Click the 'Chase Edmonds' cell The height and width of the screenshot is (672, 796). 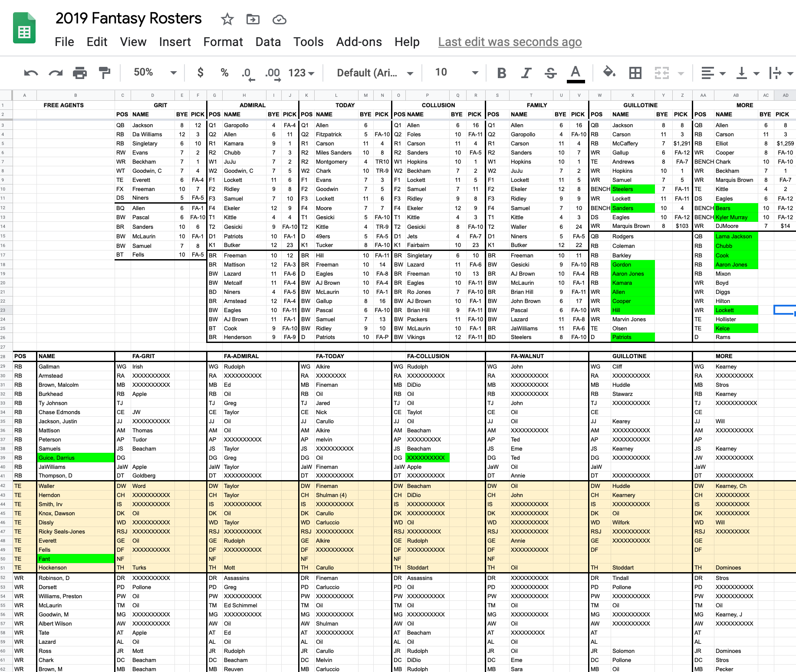pyautogui.click(x=76, y=412)
